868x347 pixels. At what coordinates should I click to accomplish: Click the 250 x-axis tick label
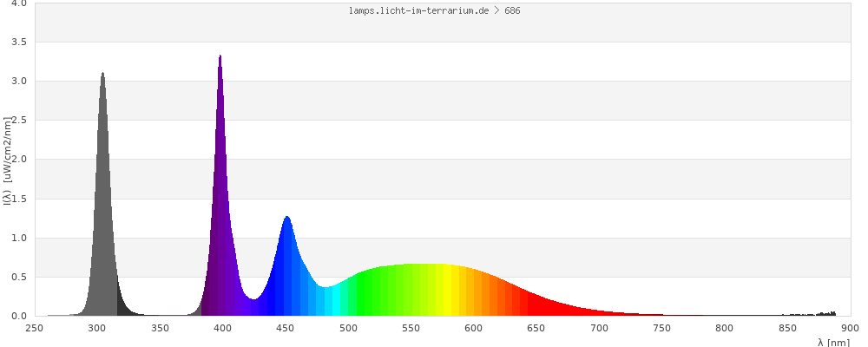(x=35, y=328)
